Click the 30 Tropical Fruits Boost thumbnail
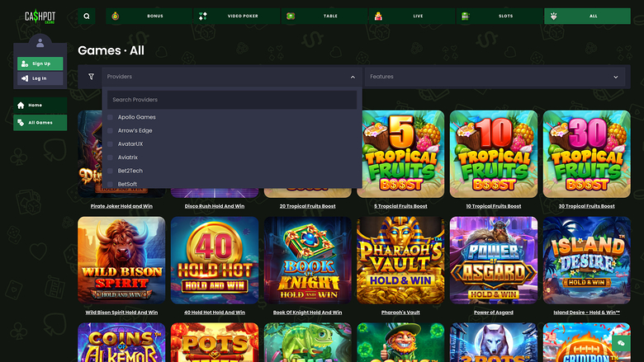The height and width of the screenshot is (362, 644). [586, 154]
